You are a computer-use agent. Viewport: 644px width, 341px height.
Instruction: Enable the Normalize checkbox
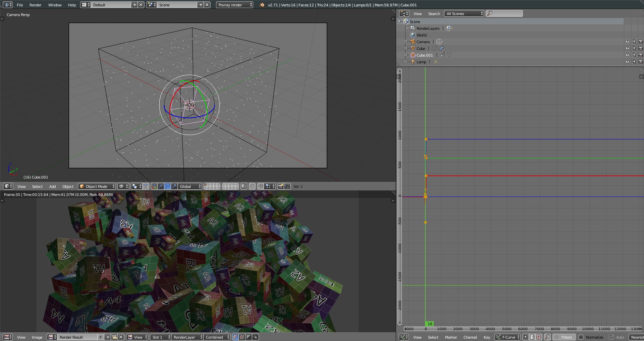coord(581,337)
